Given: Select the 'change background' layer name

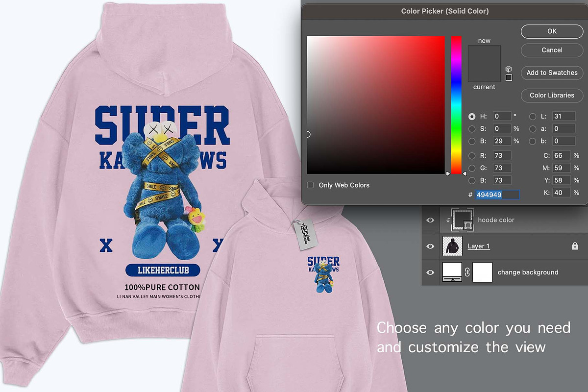Looking at the screenshot, I should click(x=528, y=272).
